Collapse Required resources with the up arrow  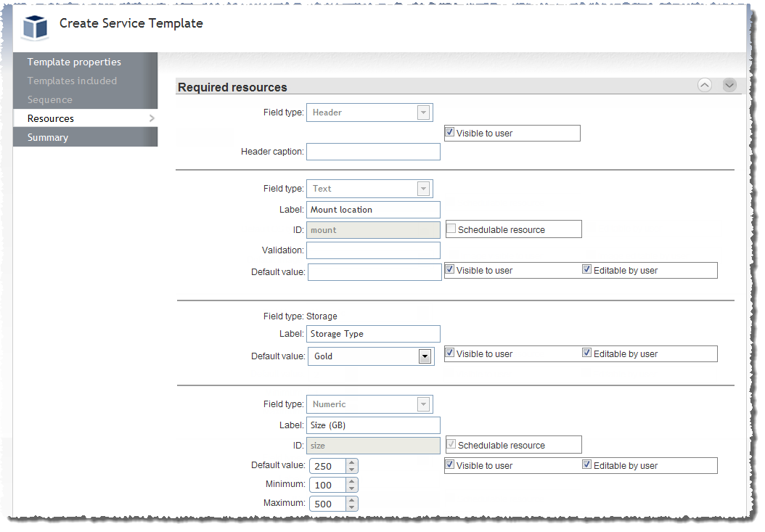point(705,85)
